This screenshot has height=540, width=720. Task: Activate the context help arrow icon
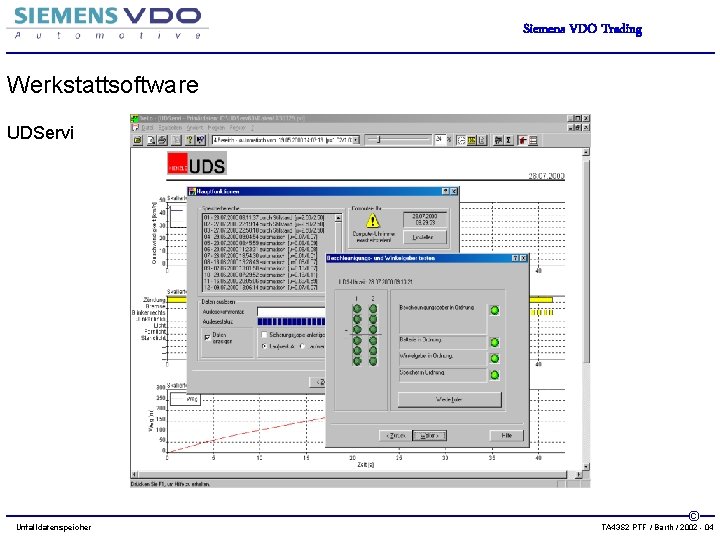(x=200, y=141)
